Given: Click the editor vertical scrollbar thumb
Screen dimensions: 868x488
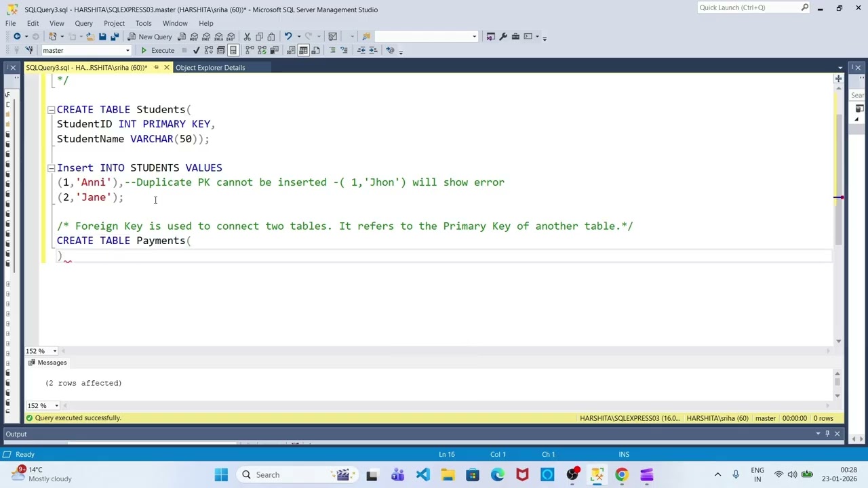Looking at the screenshot, I should pyautogui.click(x=839, y=180).
